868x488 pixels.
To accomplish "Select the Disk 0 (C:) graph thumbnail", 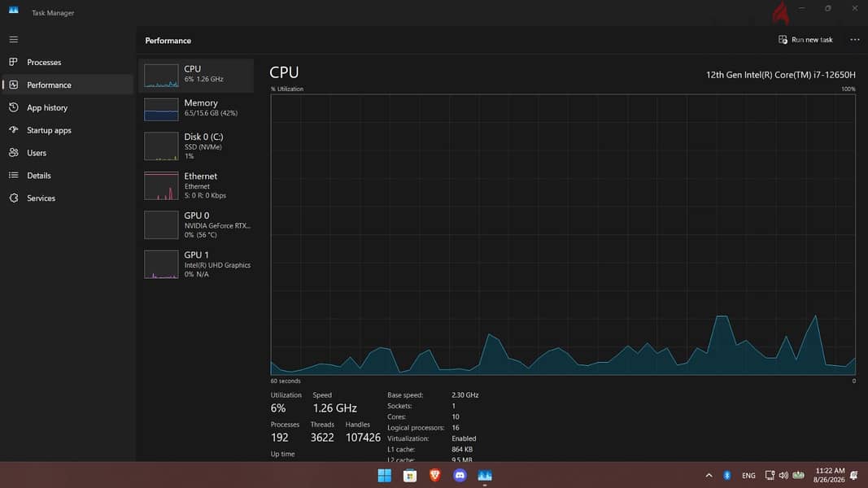I will (x=161, y=146).
